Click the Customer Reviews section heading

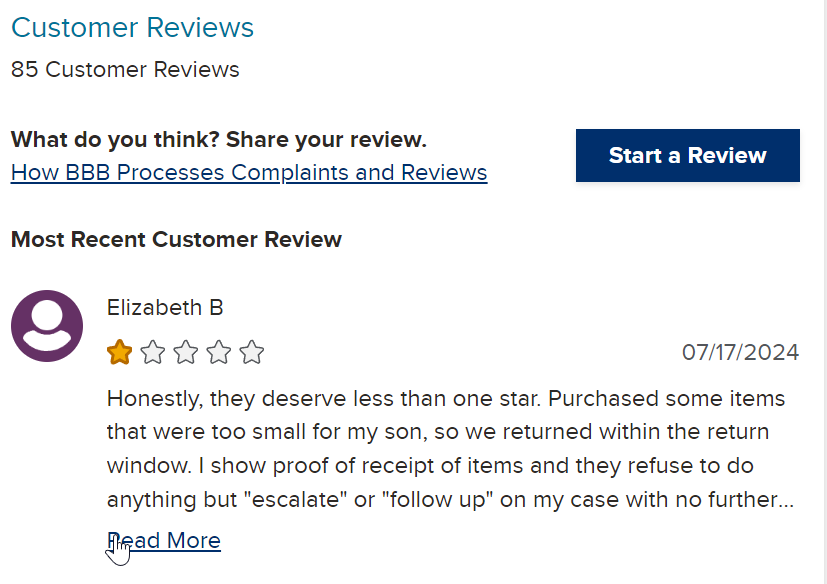point(132,27)
